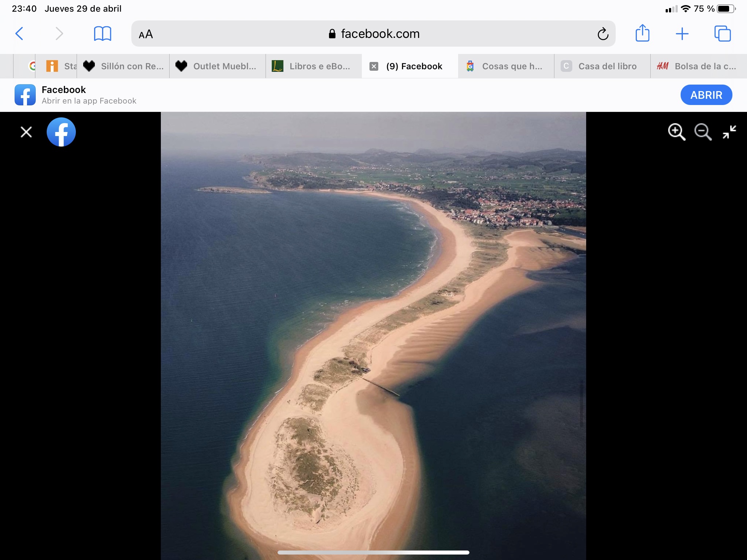Open the bookmarks book icon

pos(102,34)
